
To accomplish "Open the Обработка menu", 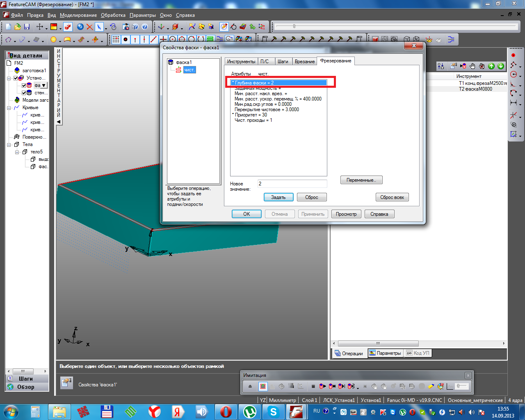I will coord(113,15).
